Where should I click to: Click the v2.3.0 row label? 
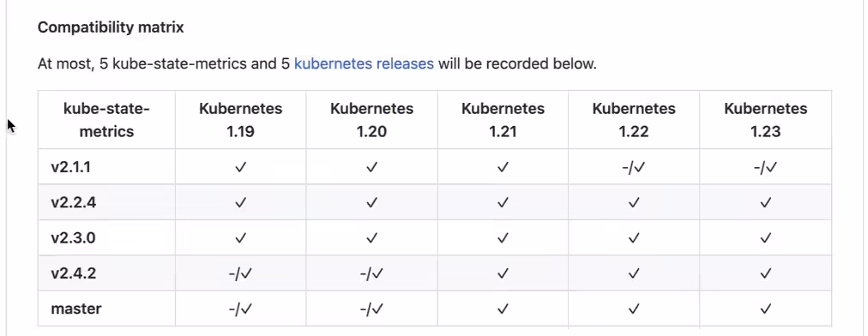(74, 238)
